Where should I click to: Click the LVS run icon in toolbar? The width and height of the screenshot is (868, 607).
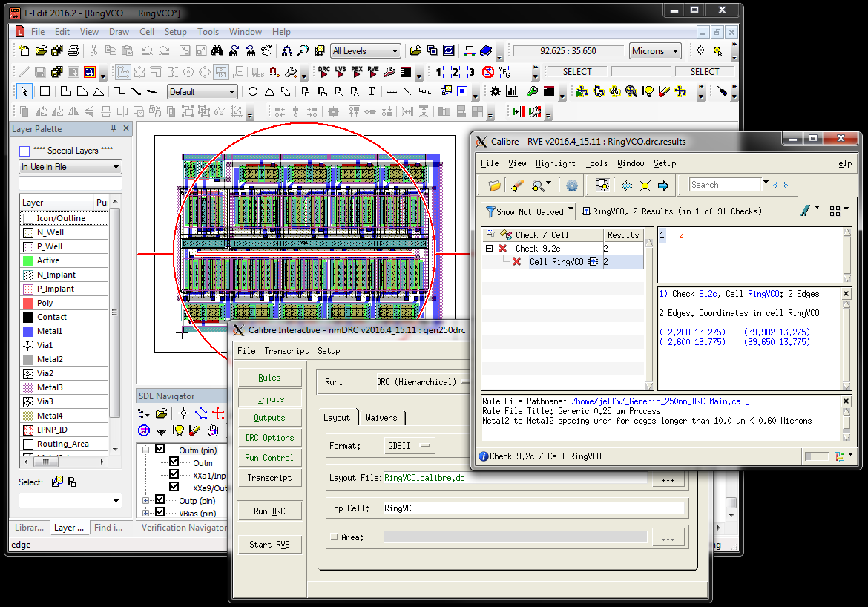341,72
